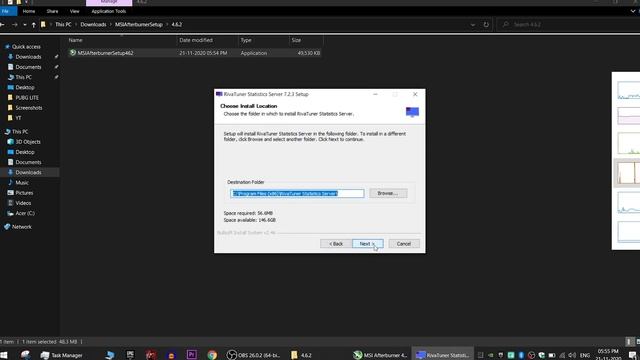The width and height of the screenshot is (640, 360).
Task: Expand the ribbon with the chevron
Action: tap(633, 11)
